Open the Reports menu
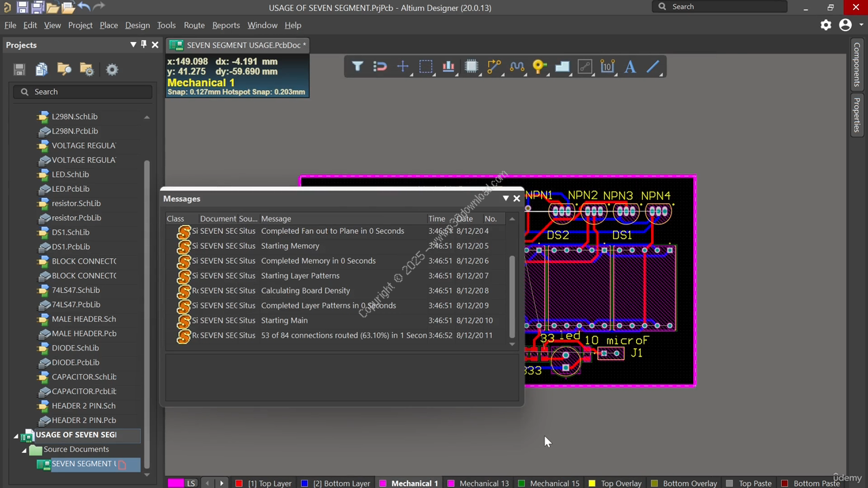868x488 pixels. point(226,25)
